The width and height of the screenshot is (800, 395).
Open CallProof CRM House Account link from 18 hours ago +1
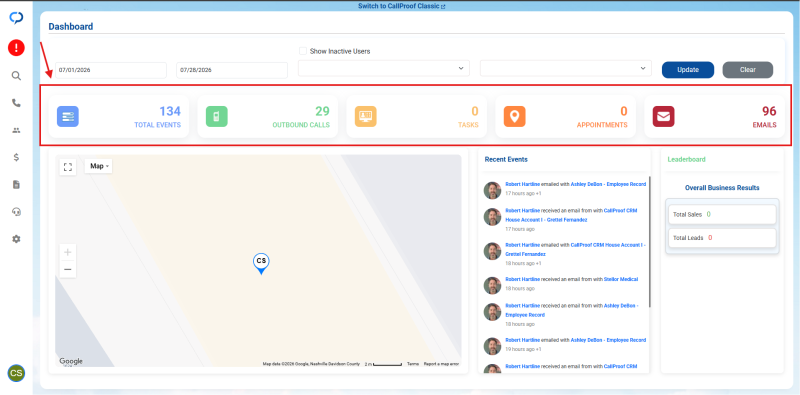576,249
